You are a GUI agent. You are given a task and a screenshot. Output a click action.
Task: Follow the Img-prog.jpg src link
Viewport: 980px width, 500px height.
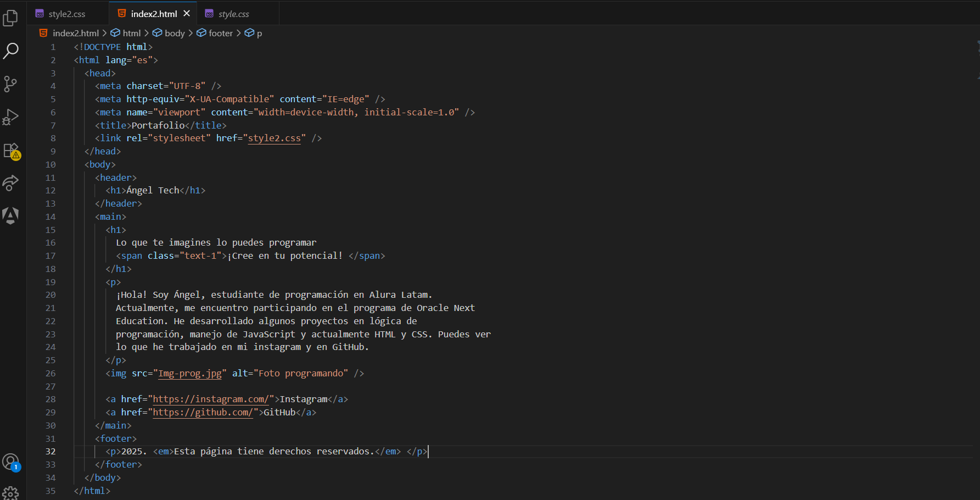190,373
